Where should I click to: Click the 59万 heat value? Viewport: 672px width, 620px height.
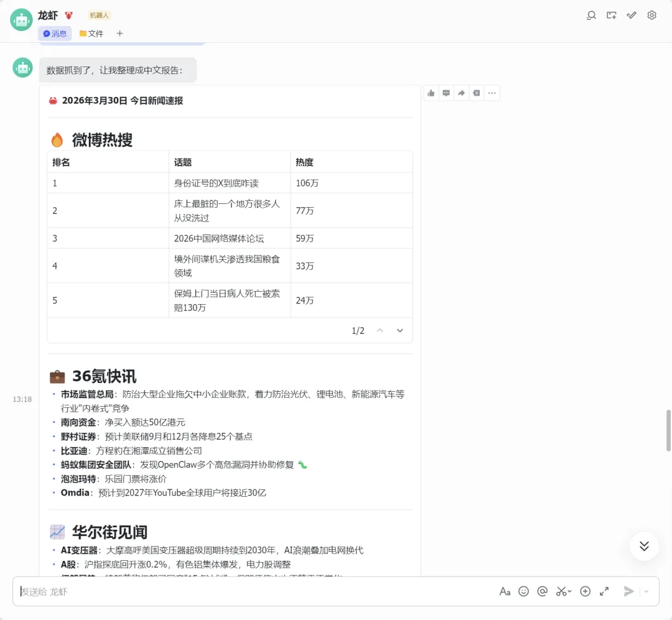(x=305, y=239)
